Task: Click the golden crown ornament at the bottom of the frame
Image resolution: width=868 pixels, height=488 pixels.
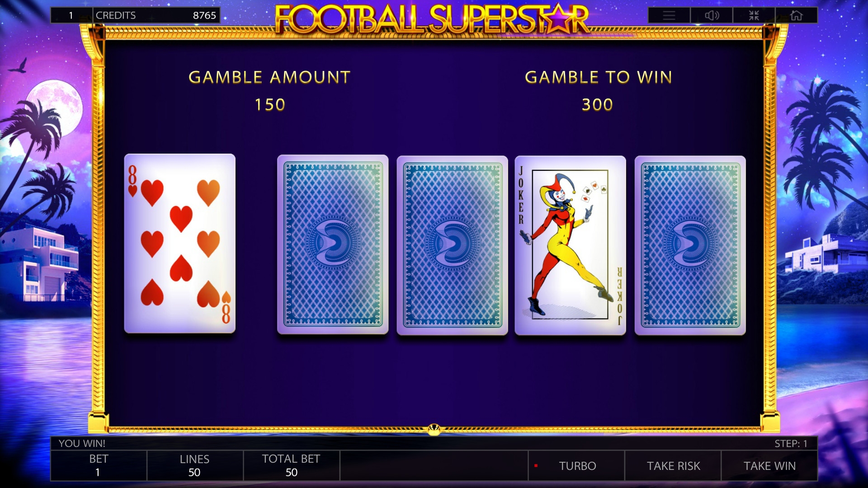Action: click(434, 429)
